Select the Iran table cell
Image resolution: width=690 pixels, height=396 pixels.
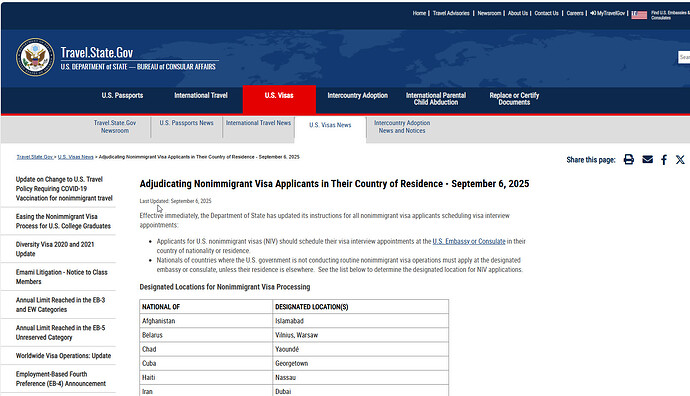point(206,390)
